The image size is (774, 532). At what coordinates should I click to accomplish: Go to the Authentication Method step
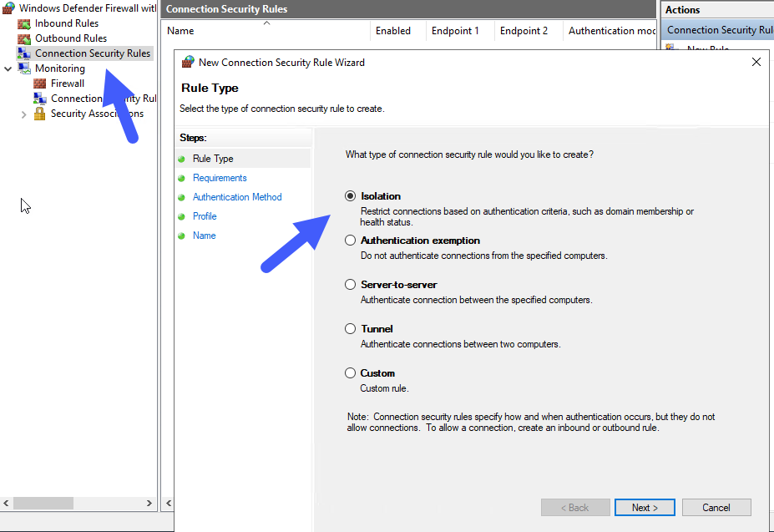pyautogui.click(x=237, y=196)
